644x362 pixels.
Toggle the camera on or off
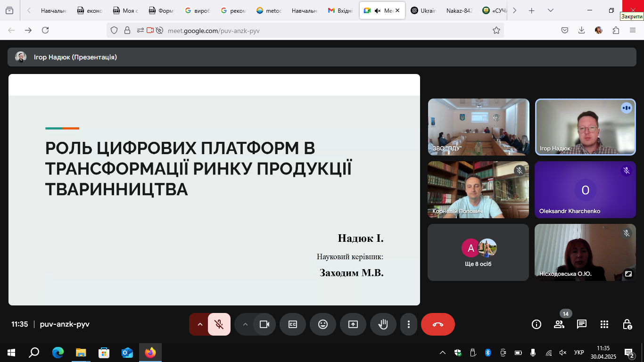click(x=264, y=324)
